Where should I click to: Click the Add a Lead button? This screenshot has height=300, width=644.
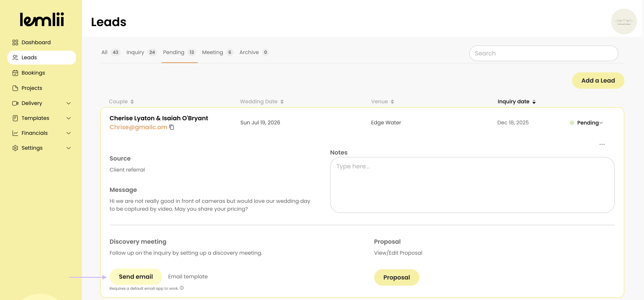[x=598, y=81]
